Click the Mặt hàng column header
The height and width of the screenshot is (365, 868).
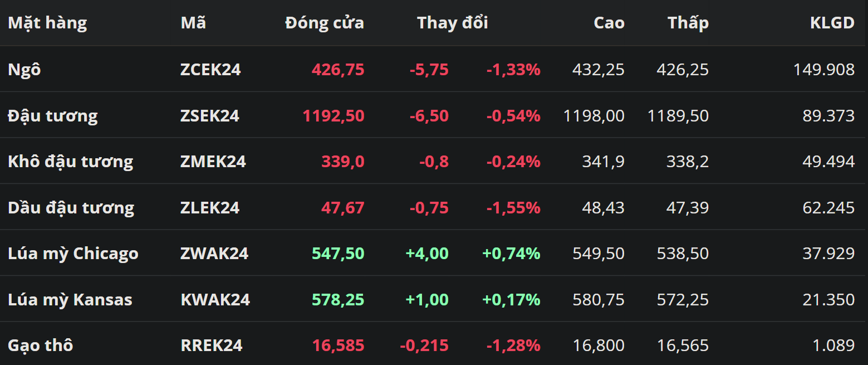(x=47, y=23)
